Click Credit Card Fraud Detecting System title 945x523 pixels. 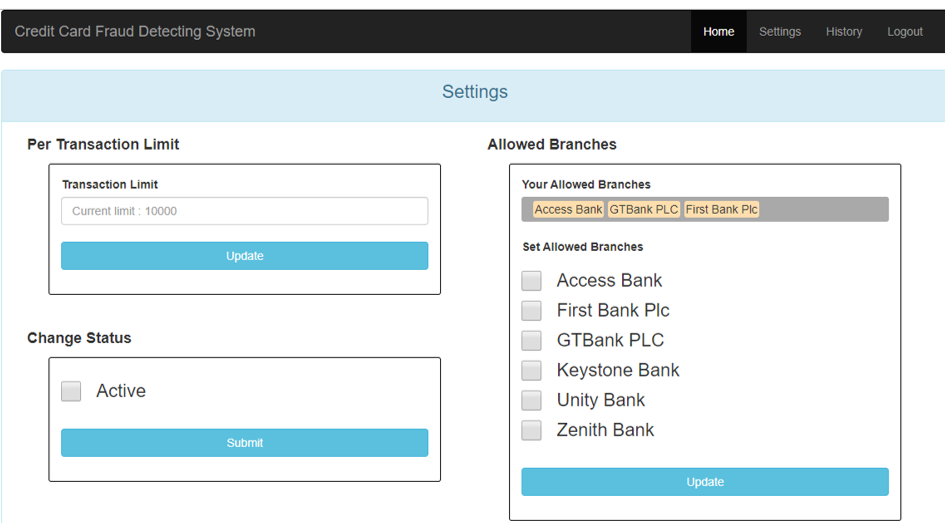(135, 31)
